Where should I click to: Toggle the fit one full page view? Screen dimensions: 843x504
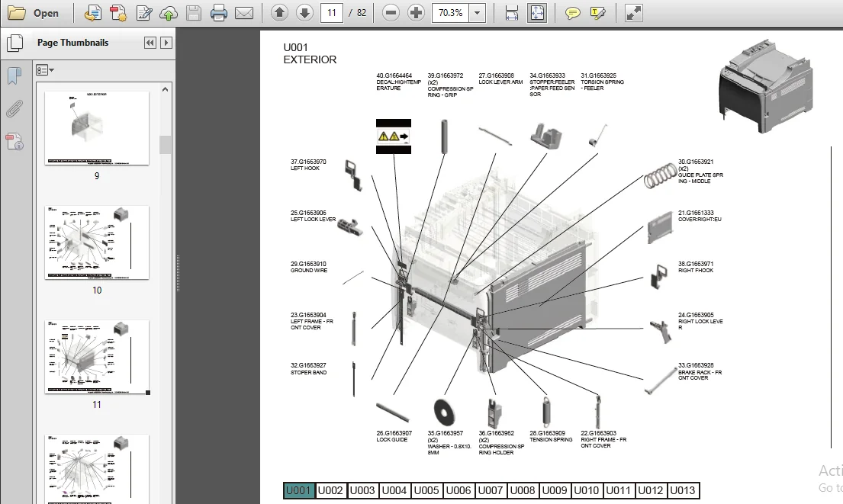coord(537,13)
